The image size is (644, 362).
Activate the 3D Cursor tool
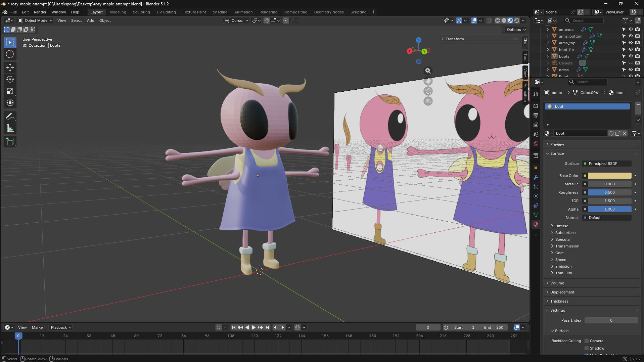click(10, 54)
